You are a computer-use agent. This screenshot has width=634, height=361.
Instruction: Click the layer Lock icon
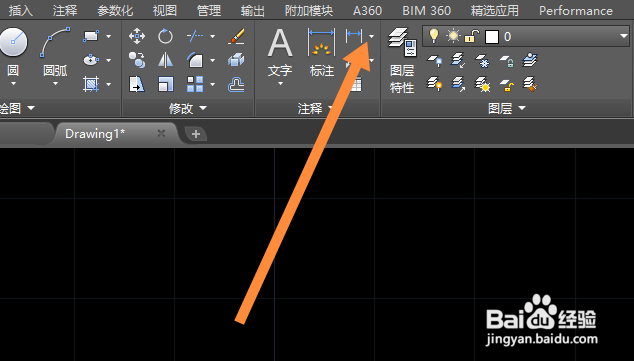tap(506, 61)
